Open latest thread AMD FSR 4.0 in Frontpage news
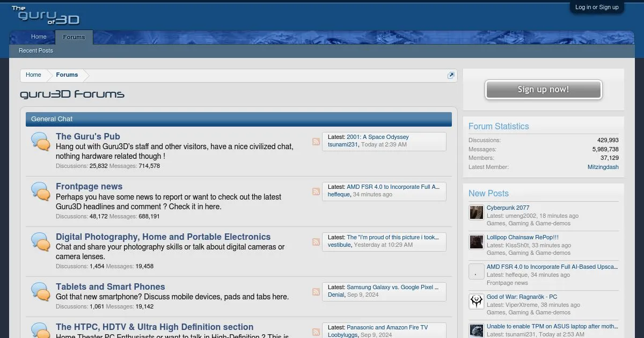 tap(393, 187)
